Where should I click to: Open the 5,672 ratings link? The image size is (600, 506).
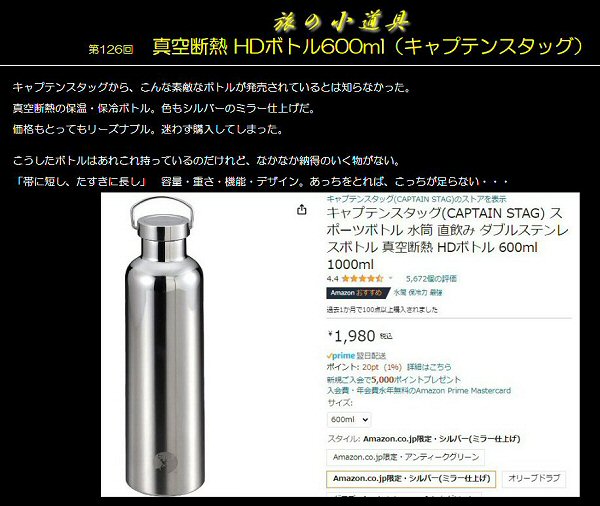[431, 279]
